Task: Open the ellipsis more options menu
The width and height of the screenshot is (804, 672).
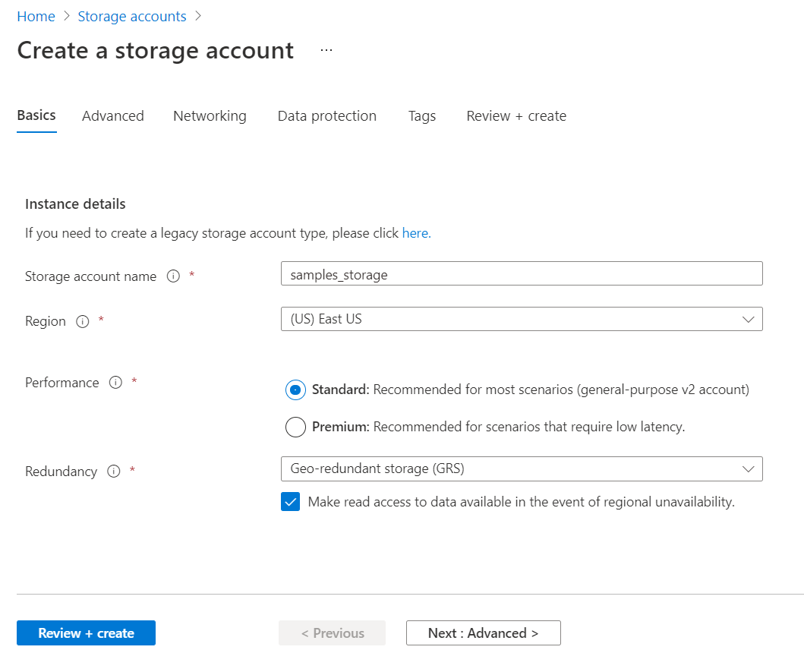Action: click(x=326, y=50)
